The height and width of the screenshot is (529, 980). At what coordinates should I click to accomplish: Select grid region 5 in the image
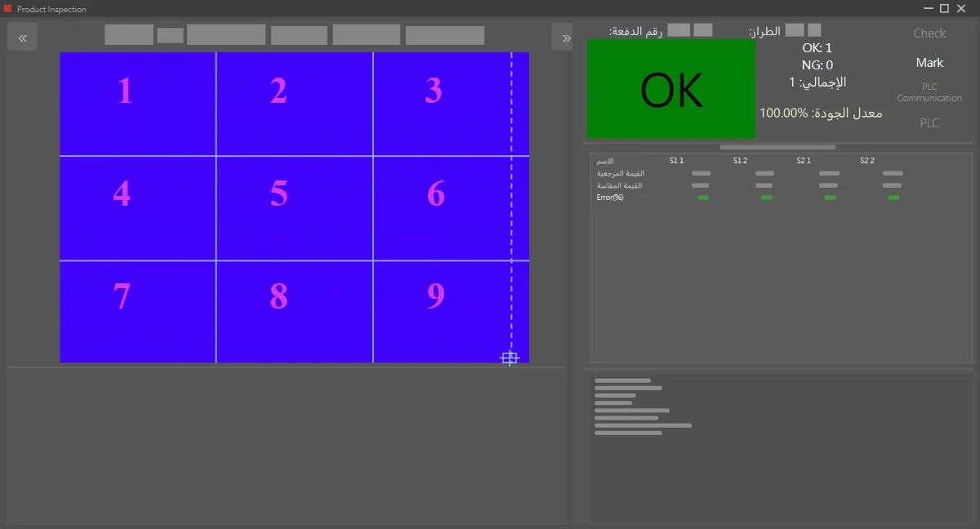(x=295, y=208)
